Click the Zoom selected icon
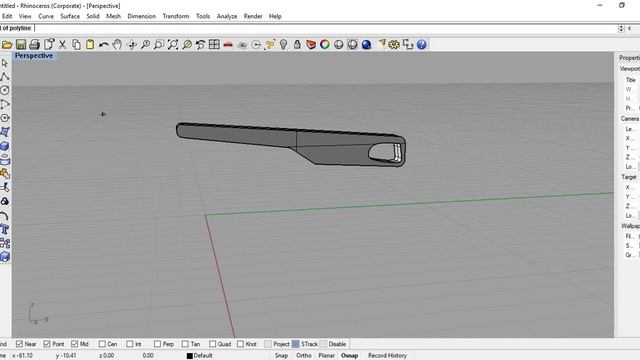640x360 pixels. tap(187, 44)
